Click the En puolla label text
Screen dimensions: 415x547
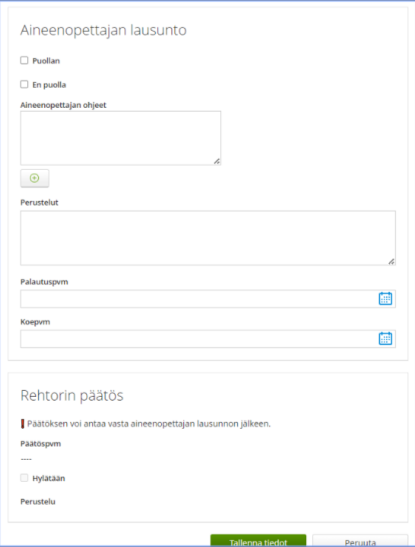tap(49, 85)
